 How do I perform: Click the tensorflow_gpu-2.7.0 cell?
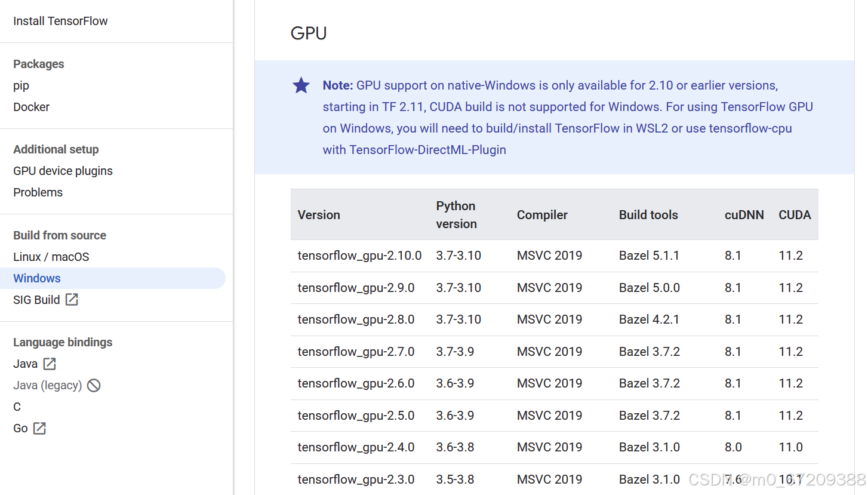coord(356,352)
